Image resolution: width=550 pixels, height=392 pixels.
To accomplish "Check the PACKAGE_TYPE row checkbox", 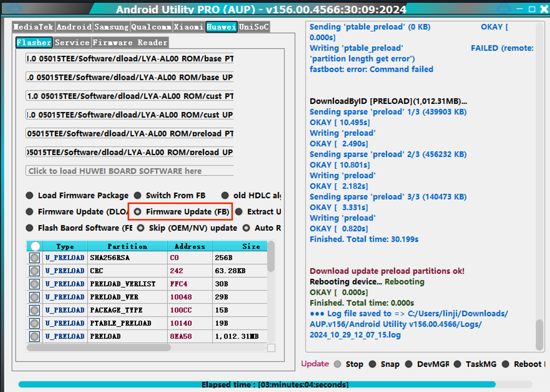I will click(x=35, y=310).
